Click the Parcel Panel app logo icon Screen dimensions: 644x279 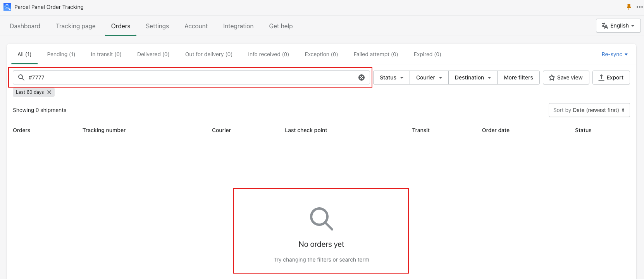click(x=7, y=7)
